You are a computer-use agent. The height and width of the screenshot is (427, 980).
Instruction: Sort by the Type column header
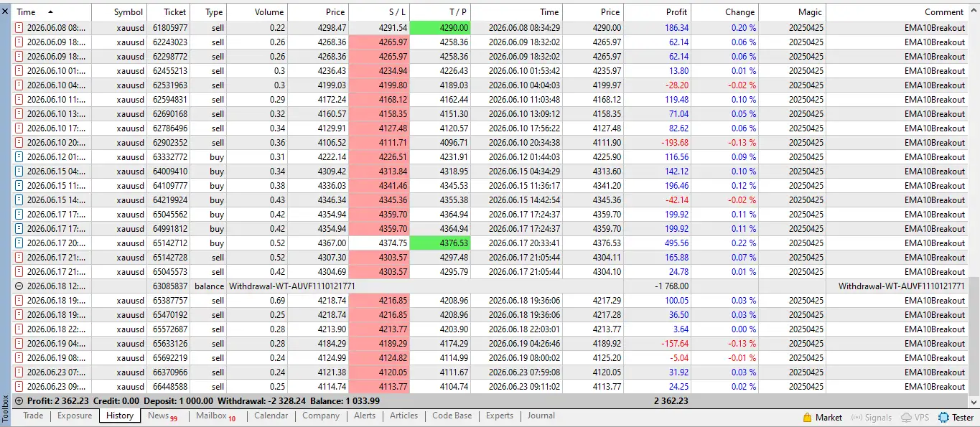pyautogui.click(x=209, y=11)
